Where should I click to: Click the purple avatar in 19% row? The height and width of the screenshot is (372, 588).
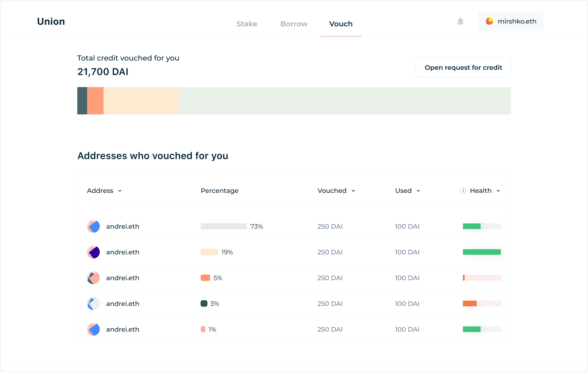94,252
